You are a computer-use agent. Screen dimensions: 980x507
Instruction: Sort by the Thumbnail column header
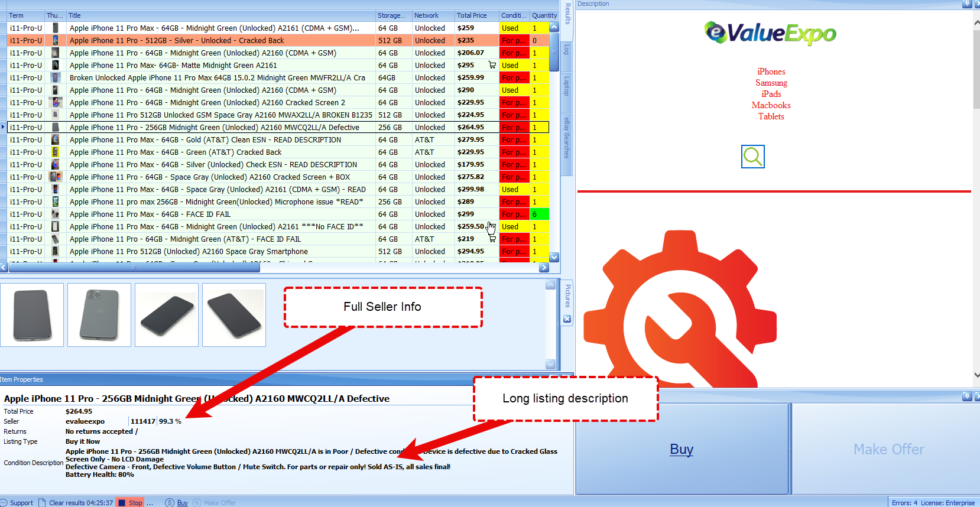[56, 15]
